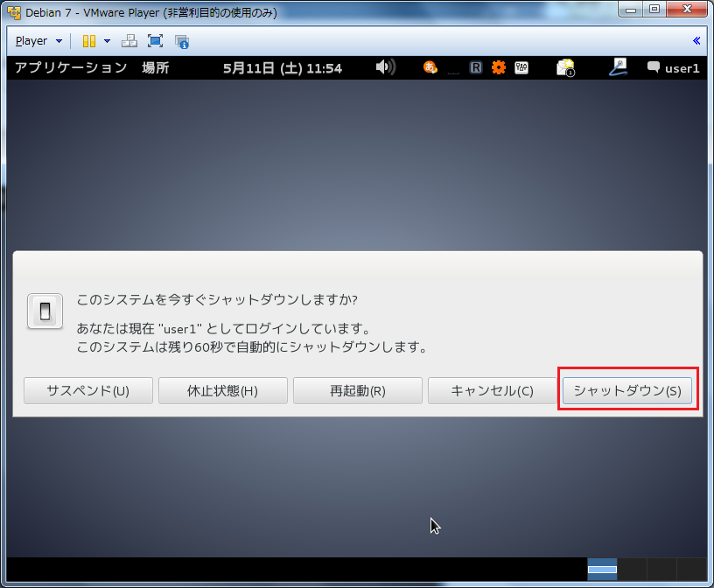Click the orange input method icon
Screen dimensions: 714x588
click(x=430, y=67)
